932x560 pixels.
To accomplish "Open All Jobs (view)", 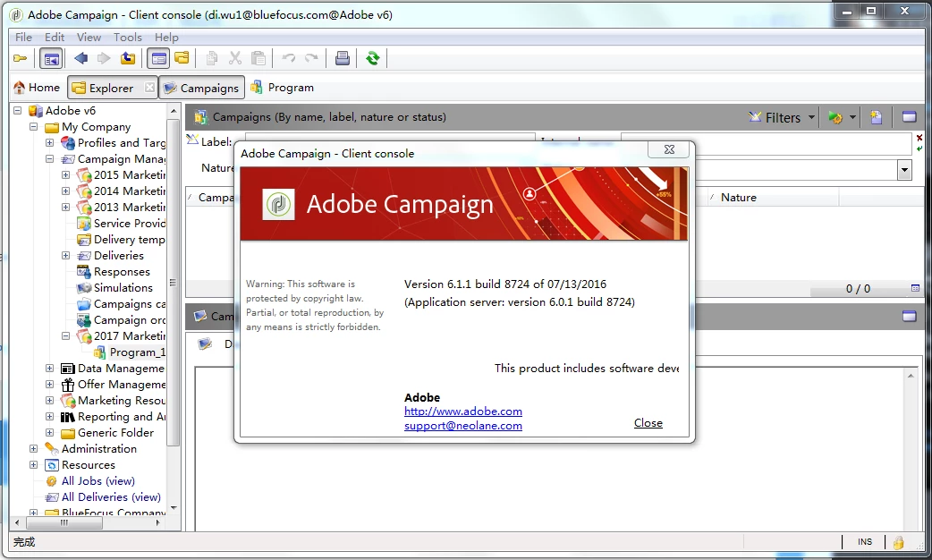I will (x=98, y=481).
